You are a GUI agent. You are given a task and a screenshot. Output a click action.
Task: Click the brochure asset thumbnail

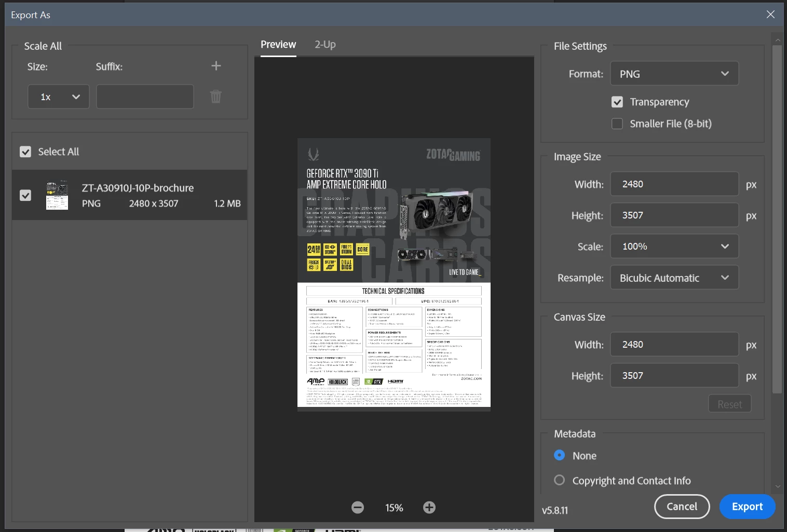[57, 195]
